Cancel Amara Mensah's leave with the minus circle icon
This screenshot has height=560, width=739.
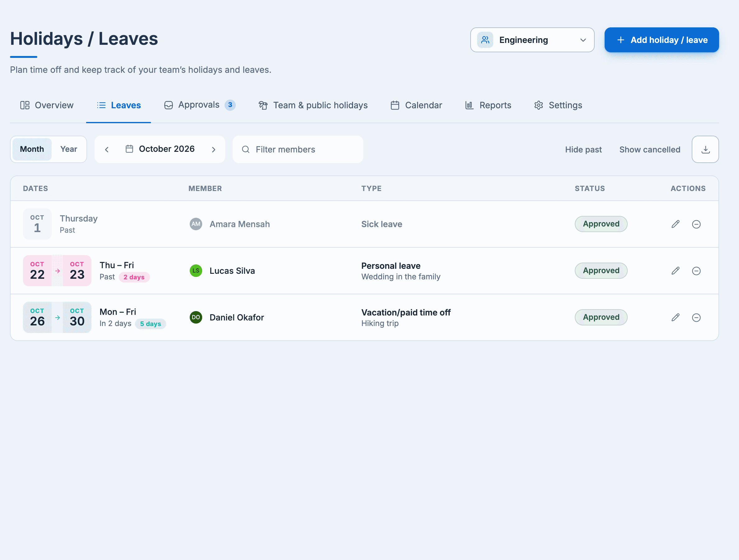[696, 224]
